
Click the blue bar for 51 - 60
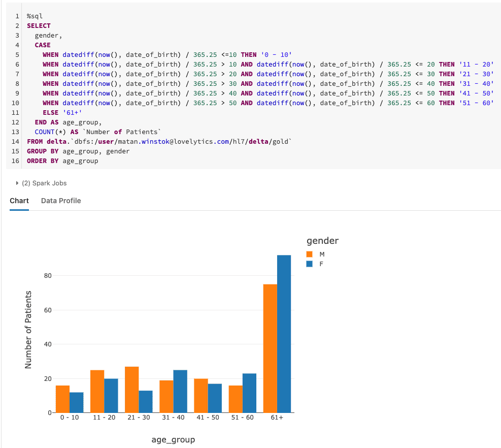[249, 393]
